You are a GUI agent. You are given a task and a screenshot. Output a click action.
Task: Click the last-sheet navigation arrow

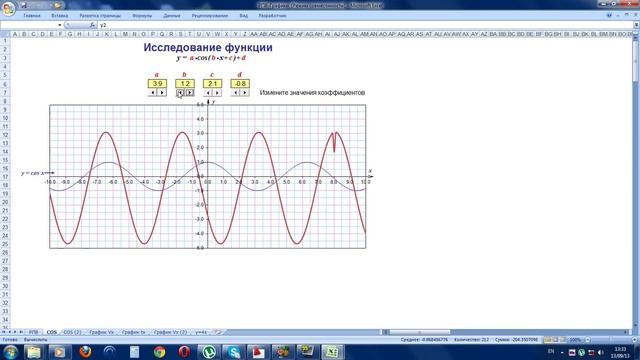tap(21, 332)
